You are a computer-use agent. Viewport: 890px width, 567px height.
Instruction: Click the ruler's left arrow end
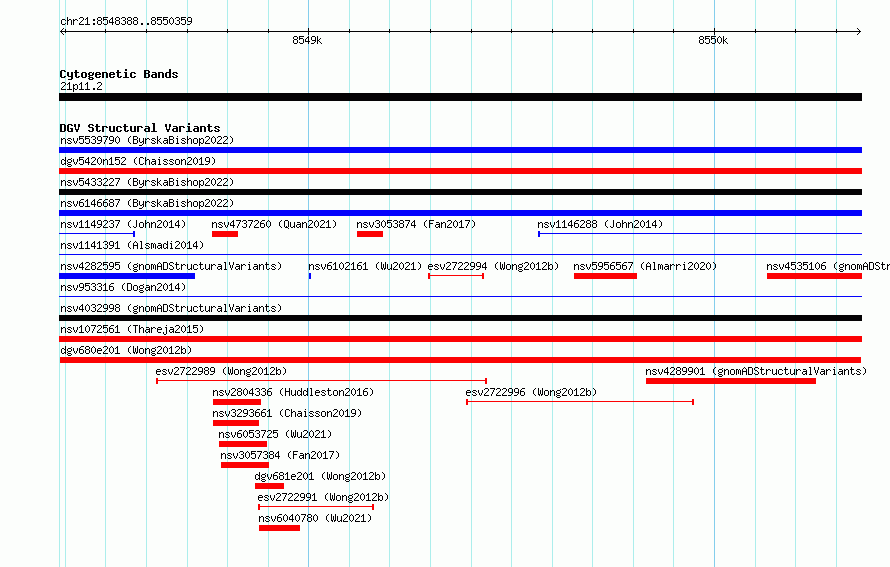pyautogui.click(x=62, y=31)
